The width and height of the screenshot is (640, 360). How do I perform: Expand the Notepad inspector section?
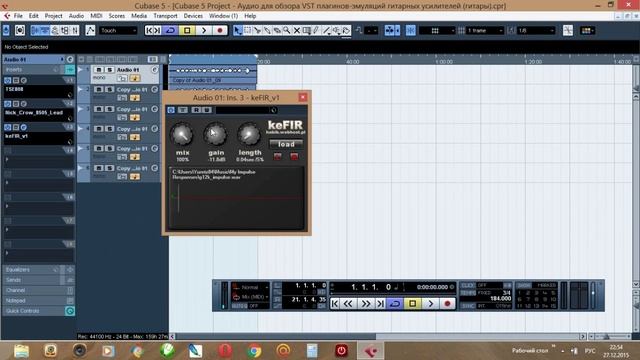tap(39, 300)
